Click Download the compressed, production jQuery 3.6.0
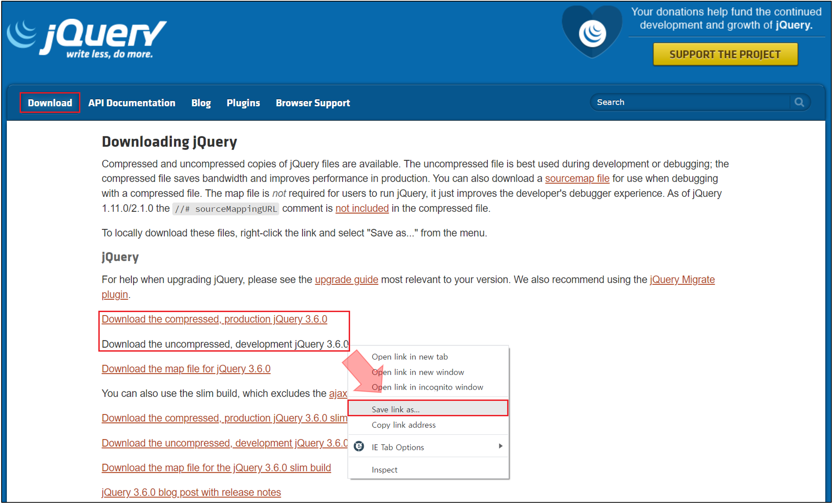The image size is (833, 504). click(214, 319)
